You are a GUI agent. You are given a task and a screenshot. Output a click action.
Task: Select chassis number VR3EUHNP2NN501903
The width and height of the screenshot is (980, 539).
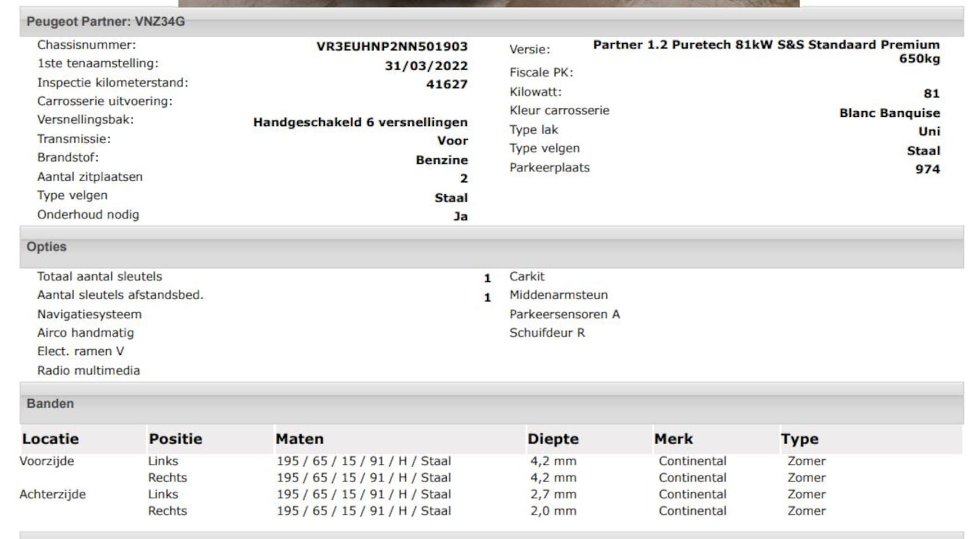(x=392, y=47)
